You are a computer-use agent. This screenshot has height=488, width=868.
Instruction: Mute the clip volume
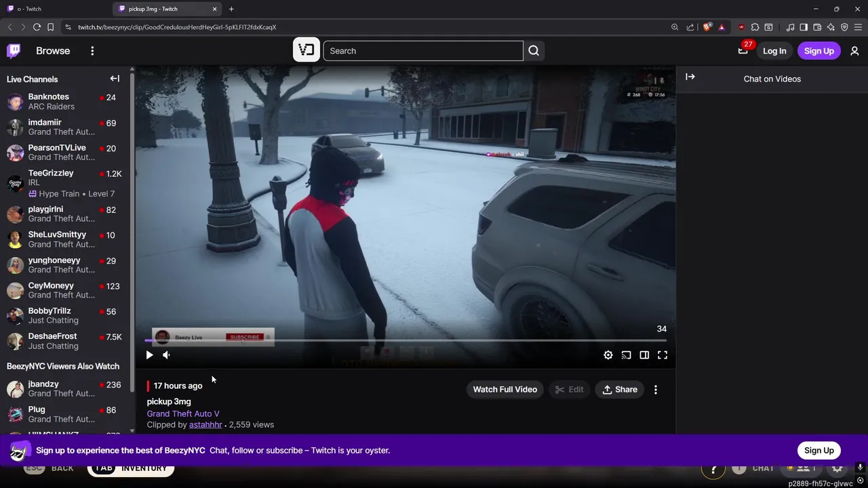click(x=166, y=355)
